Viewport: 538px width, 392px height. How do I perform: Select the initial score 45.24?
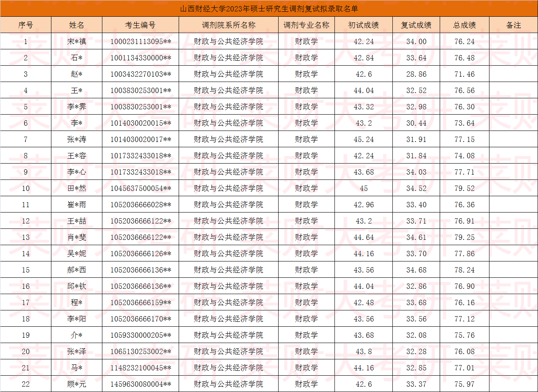(363, 139)
